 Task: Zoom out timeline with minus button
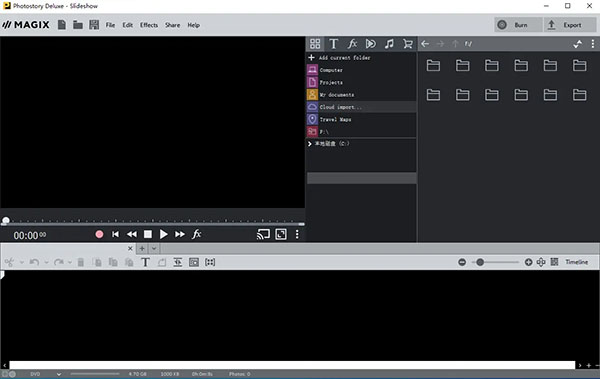click(462, 262)
